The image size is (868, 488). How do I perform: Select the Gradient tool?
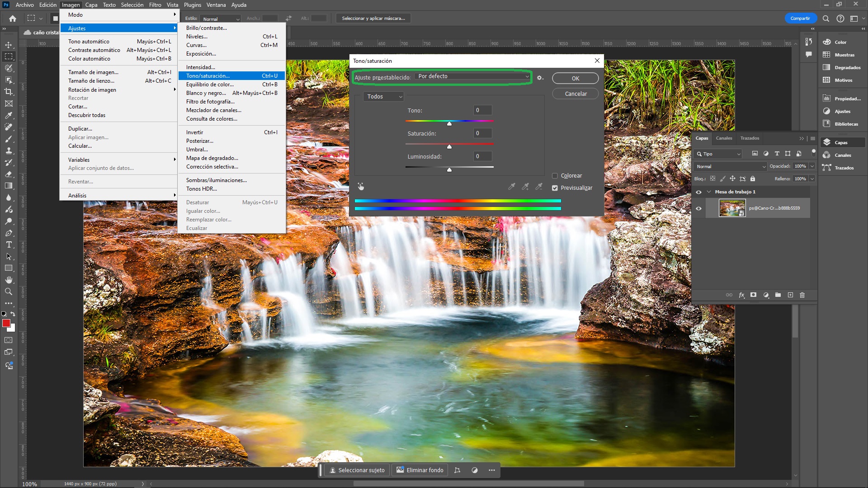[x=9, y=186]
